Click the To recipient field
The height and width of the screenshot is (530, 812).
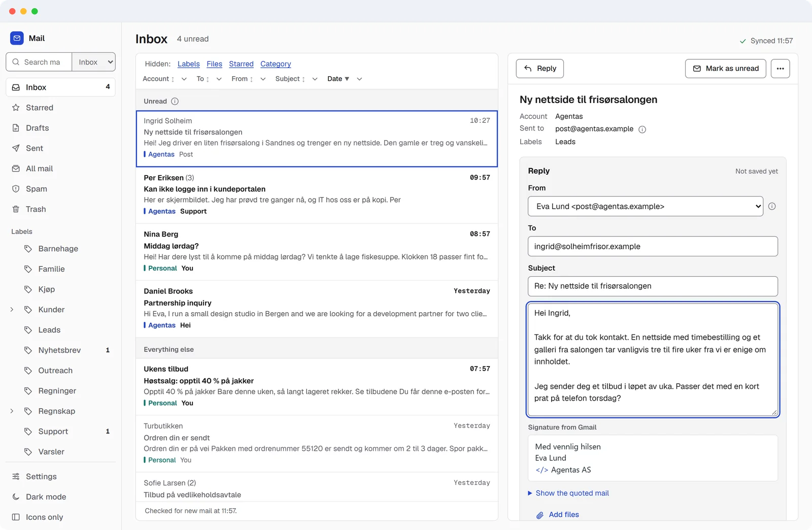coord(653,246)
